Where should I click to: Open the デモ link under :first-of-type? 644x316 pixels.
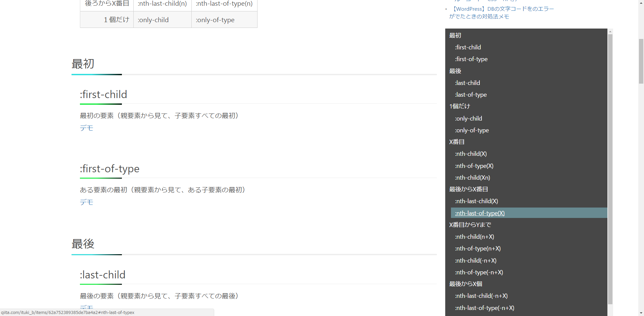coord(86,202)
